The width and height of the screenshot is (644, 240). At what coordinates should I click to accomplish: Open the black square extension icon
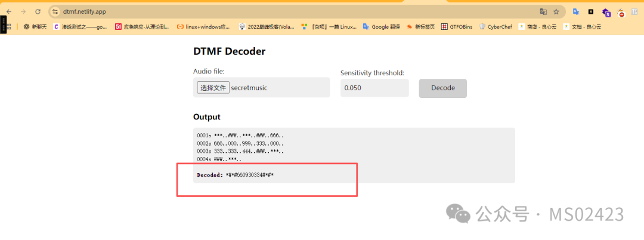tap(590, 12)
